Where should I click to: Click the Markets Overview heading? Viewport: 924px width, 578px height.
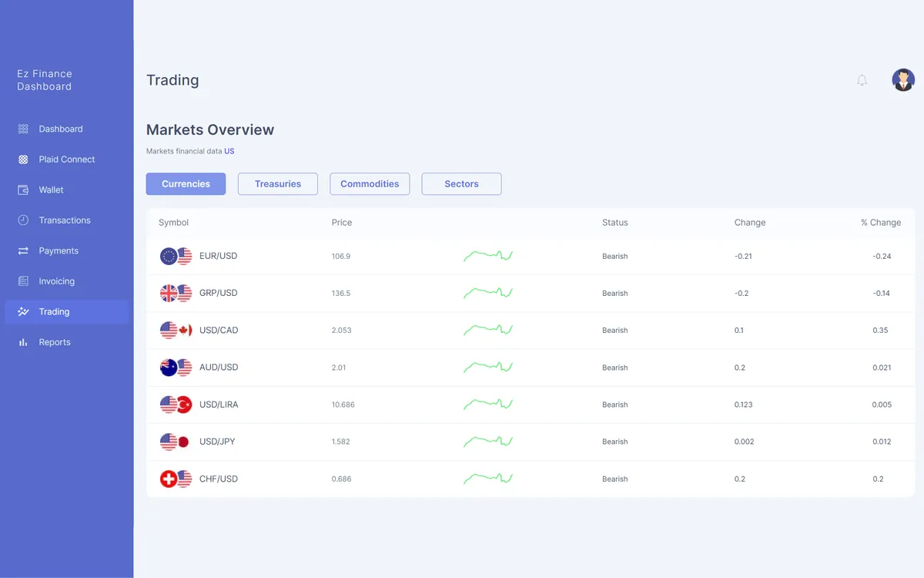point(210,129)
